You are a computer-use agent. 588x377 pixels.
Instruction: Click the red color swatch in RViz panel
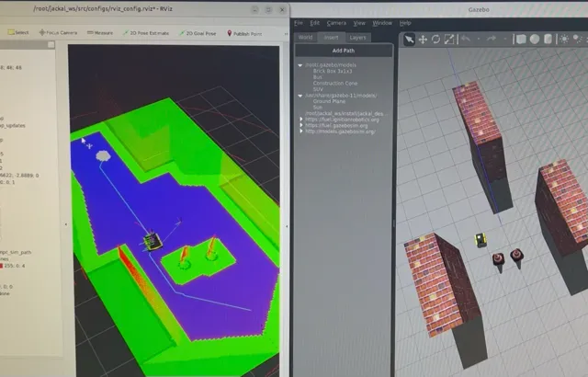coord(1,266)
